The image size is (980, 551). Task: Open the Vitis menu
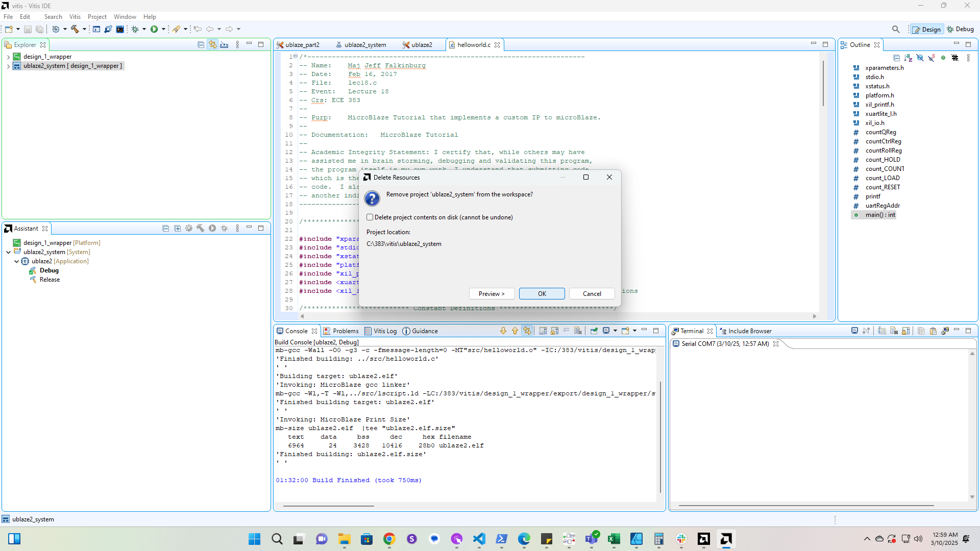coord(75,16)
